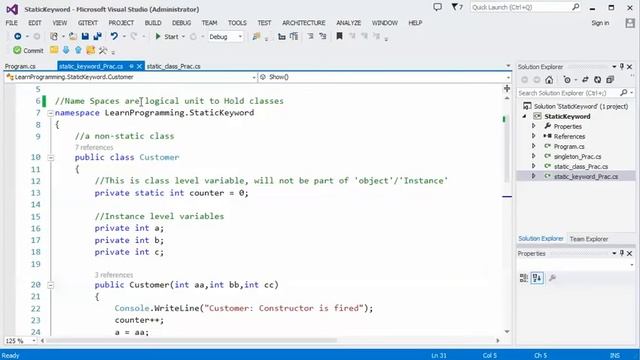Viewport: 640px width, 360px height.
Task: Click the Save All icon
Action: coord(97,37)
